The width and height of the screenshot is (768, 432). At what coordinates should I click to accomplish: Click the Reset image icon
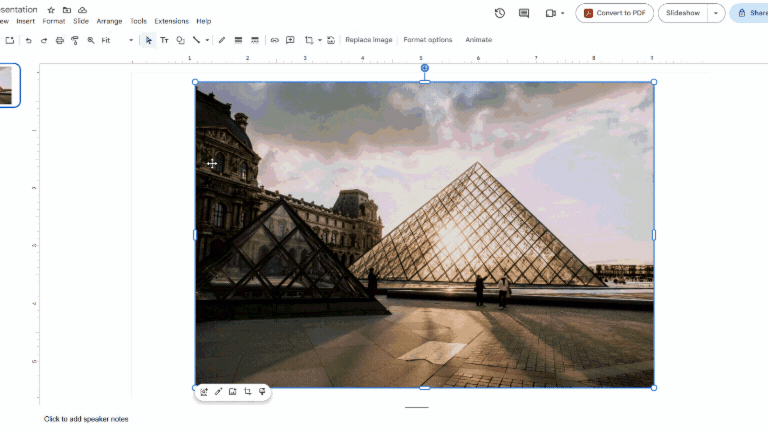coord(331,40)
